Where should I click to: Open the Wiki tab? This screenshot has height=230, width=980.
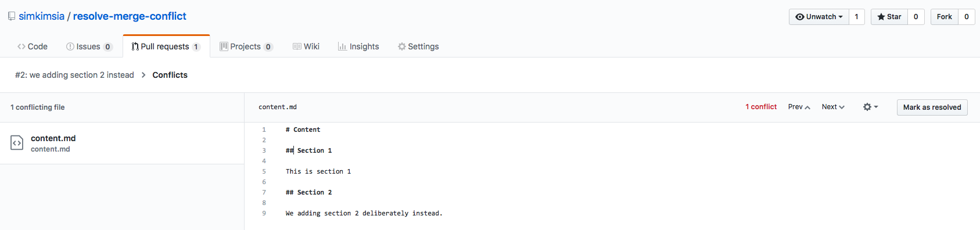click(306, 46)
